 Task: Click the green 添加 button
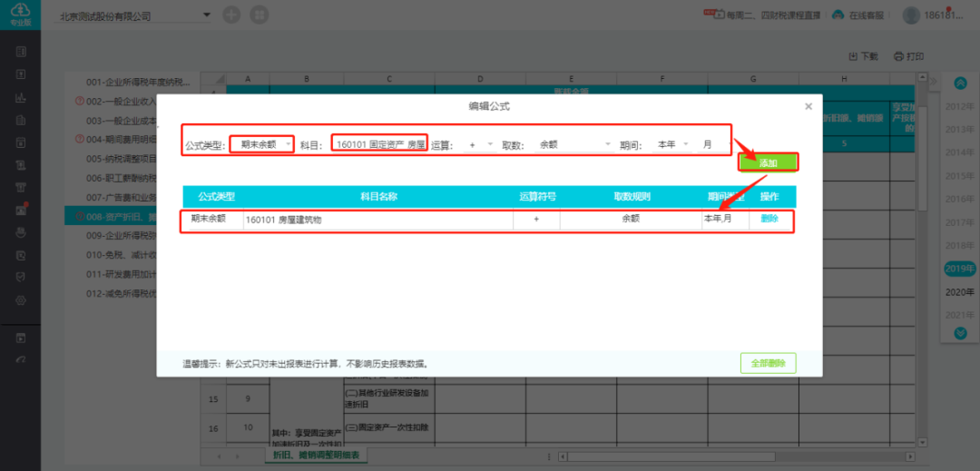[769, 162]
